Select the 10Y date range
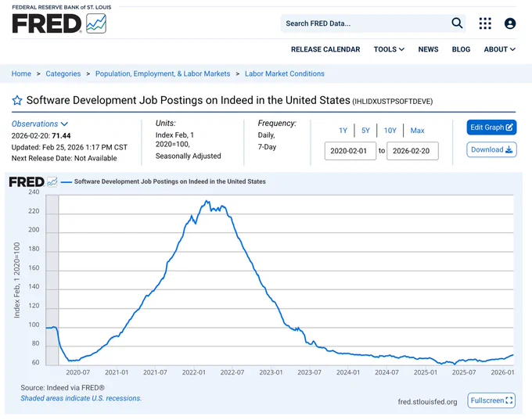532x420 pixels. click(390, 131)
